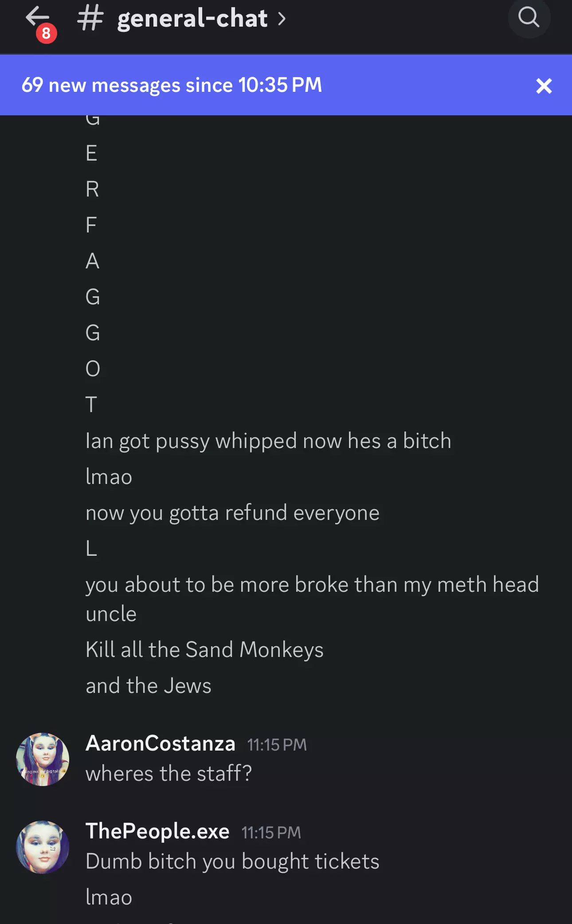Dismiss the new messages banner with X

(544, 86)
